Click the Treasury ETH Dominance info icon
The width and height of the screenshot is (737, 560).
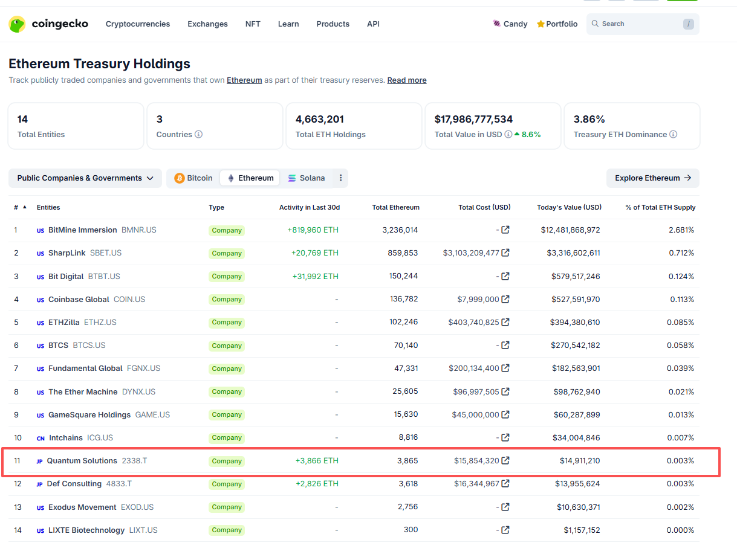pos(673,135)
